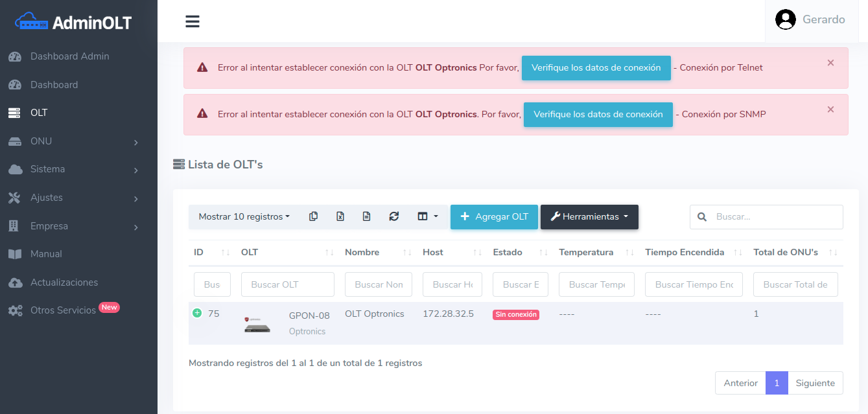Click the Agregar OLT button
Viewport: 868px width, 414px height.
point(494,217)
